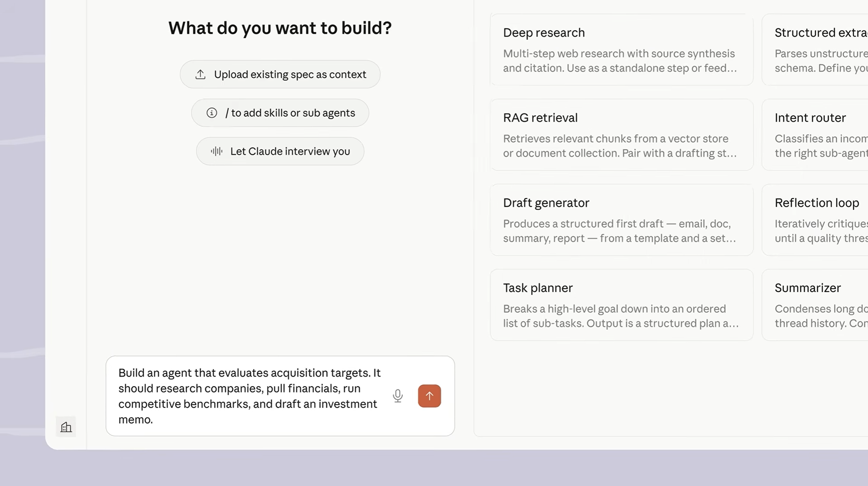The width and height of the screenshot is (868, 486).
Task: Select the Intent router card
Action: pyautogui.click(x=814, y=135)
